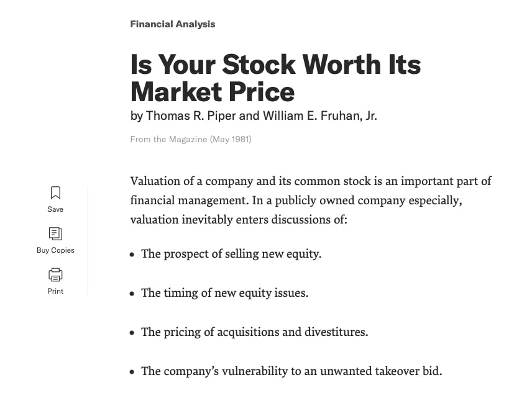
Task: Click bullet 'The timing of new equity issues'
Action: tap(224, 293)
